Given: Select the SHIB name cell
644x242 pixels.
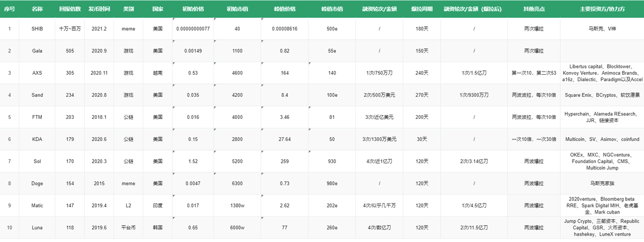Looking at the screenshot, I should point(36,29).
